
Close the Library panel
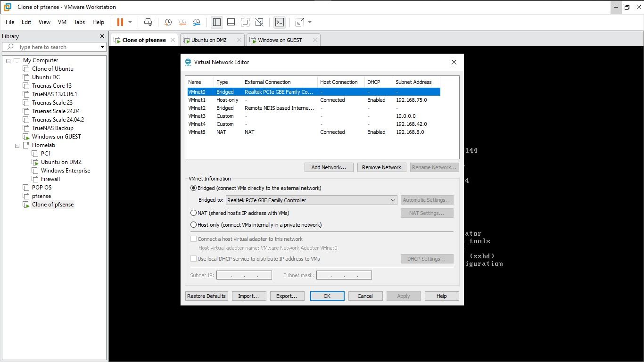tap(102, 36)
